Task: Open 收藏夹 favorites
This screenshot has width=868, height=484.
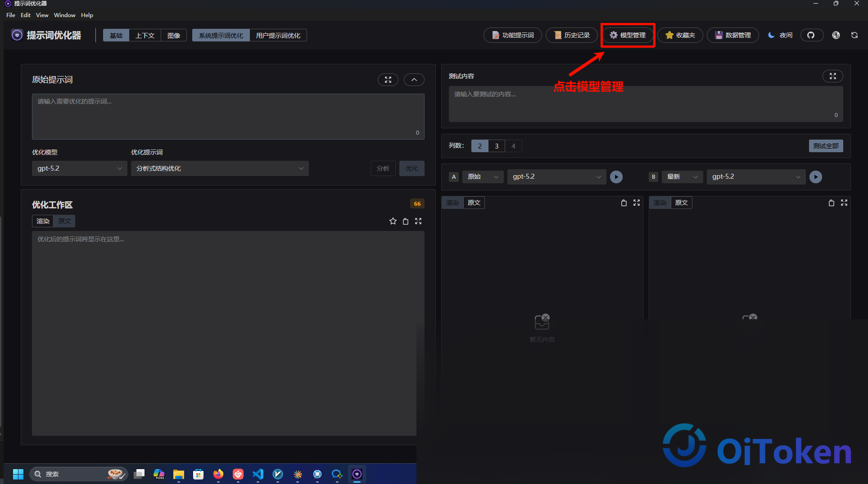Action: (680, 35)
